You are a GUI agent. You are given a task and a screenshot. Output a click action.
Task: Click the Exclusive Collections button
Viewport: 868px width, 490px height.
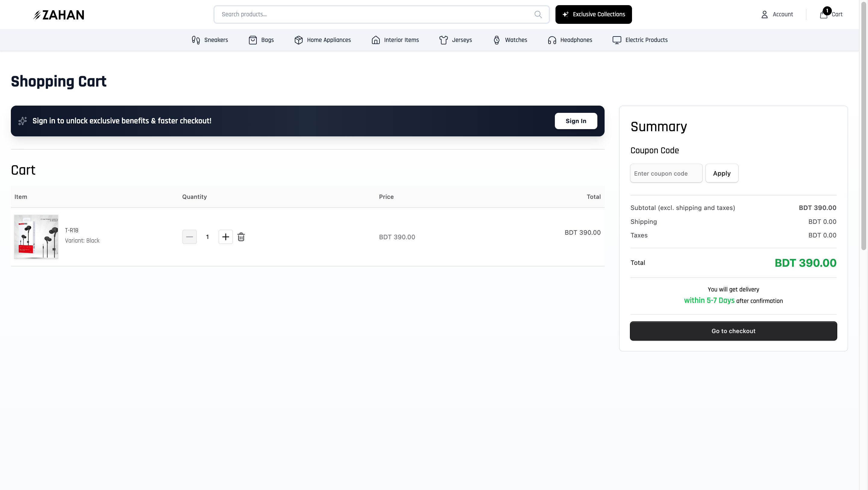coord(593,14)
